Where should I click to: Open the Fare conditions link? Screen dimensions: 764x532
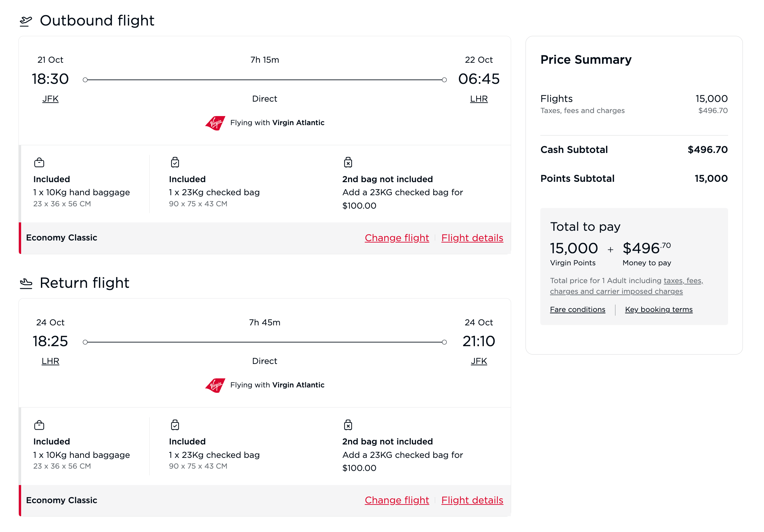pos(578,310)
